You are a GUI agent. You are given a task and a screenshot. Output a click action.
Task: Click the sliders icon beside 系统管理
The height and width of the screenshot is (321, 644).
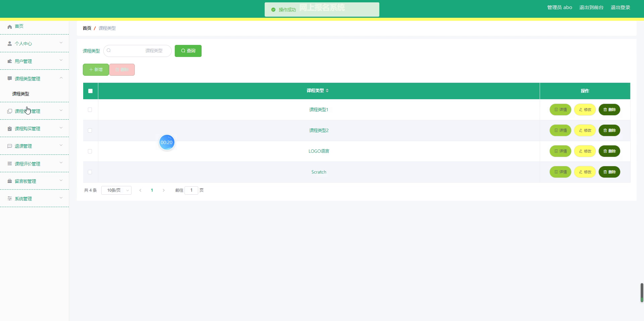[x=10, y=198]
